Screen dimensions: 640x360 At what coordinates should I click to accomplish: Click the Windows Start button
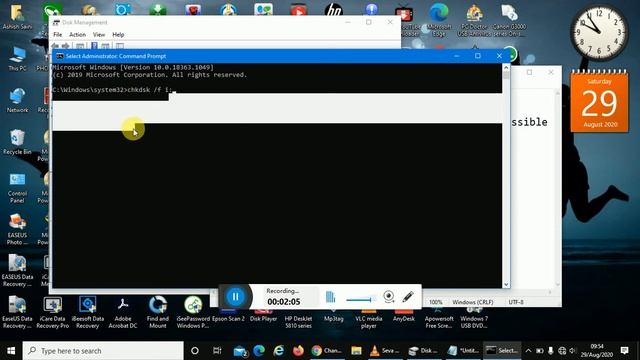[11, 351]
